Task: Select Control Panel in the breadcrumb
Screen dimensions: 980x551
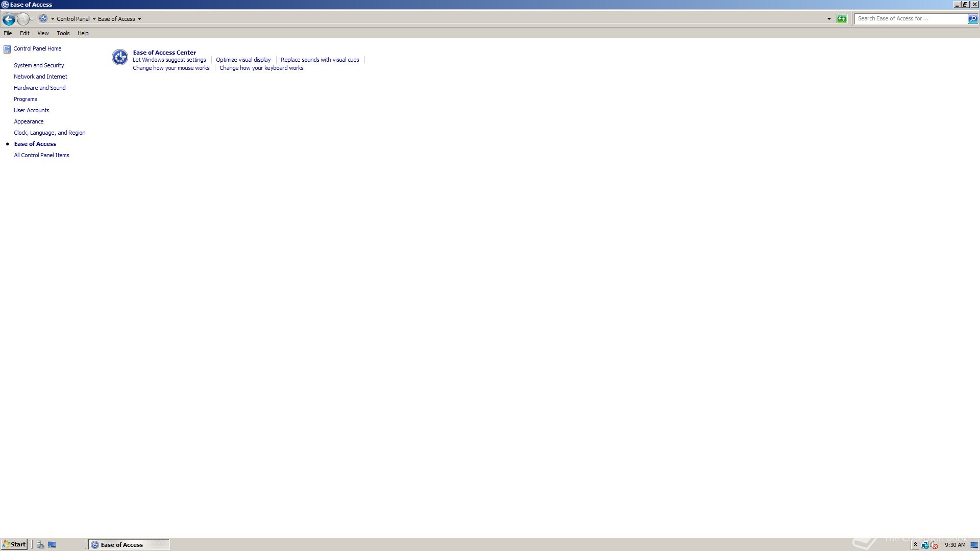Action: pos(73,19)
